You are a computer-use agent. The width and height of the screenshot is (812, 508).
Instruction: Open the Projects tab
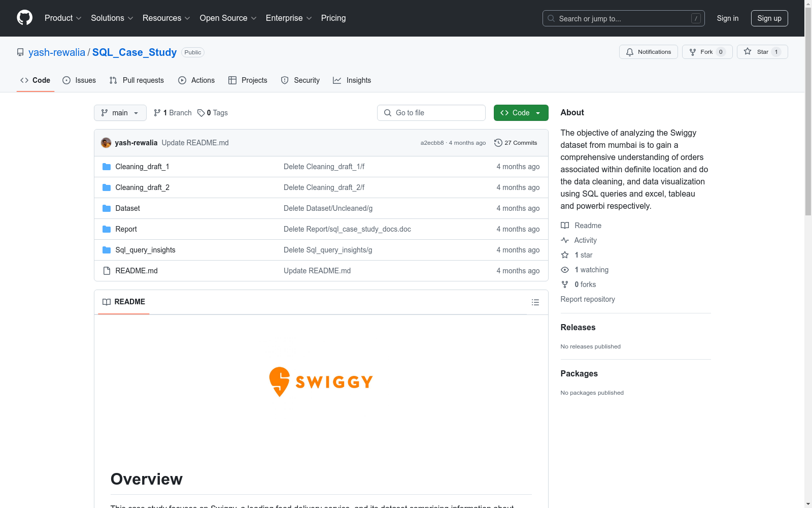248,80
